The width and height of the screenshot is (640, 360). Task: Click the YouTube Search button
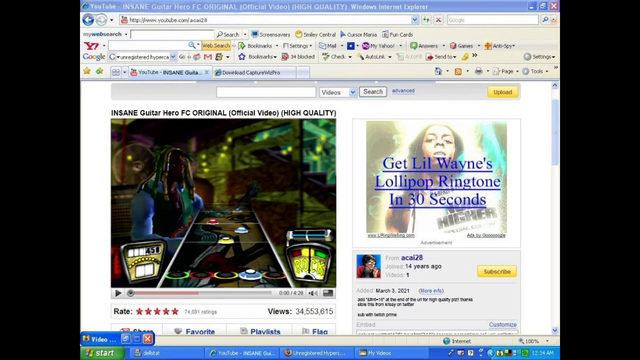[373, 92]
